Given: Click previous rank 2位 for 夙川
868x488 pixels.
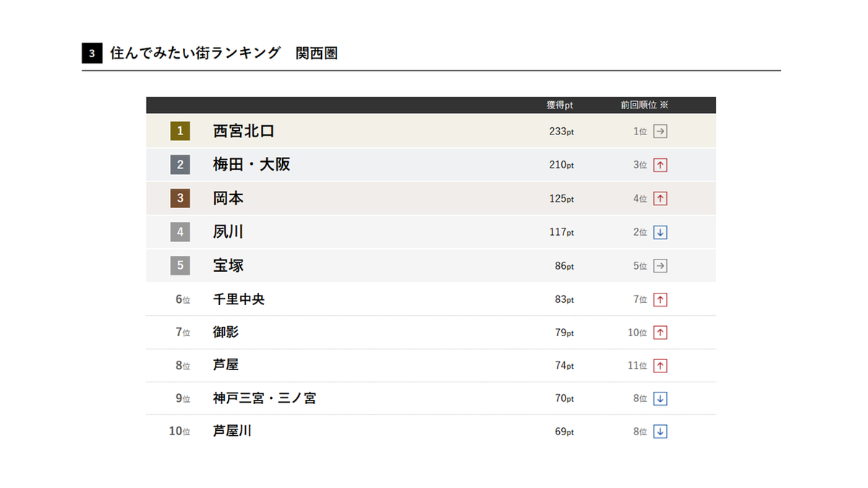Looking at the screenshot, I should [640, 232].
